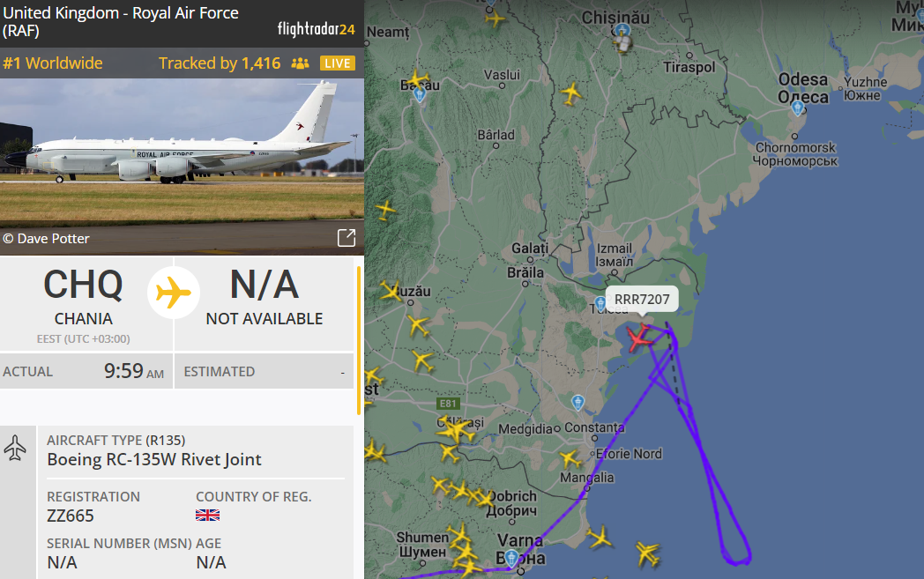Viewport: 924px width, 579px height.
Task: Select the airport pin near Constanta
Action: point(578,402)
